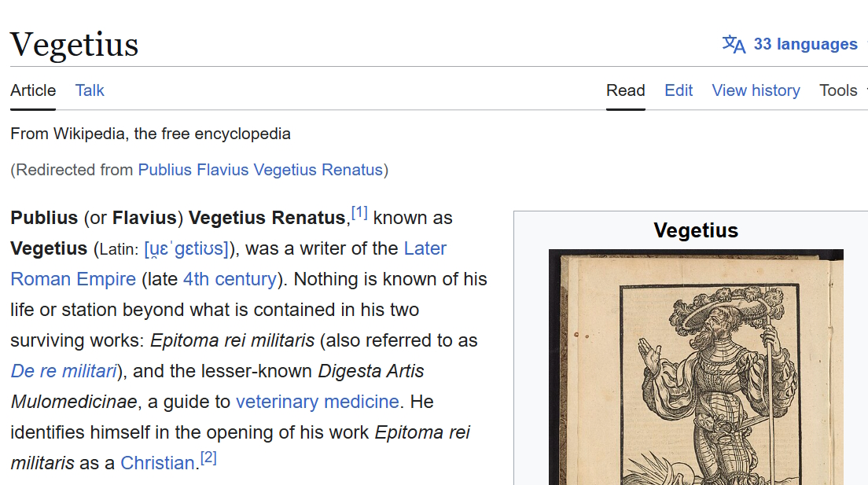Select the Read tab

626,90
